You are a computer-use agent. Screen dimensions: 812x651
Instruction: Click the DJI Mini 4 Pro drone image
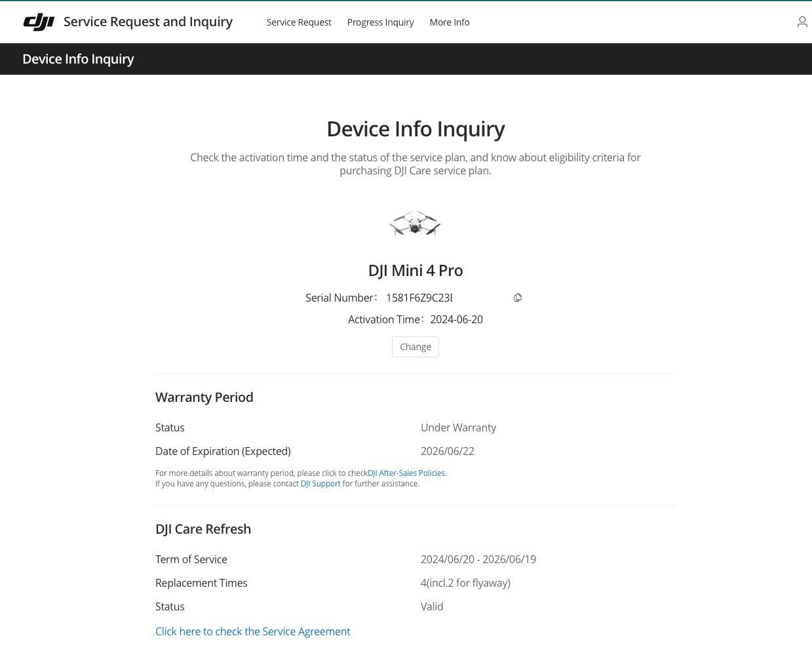[x=415, y=224]
